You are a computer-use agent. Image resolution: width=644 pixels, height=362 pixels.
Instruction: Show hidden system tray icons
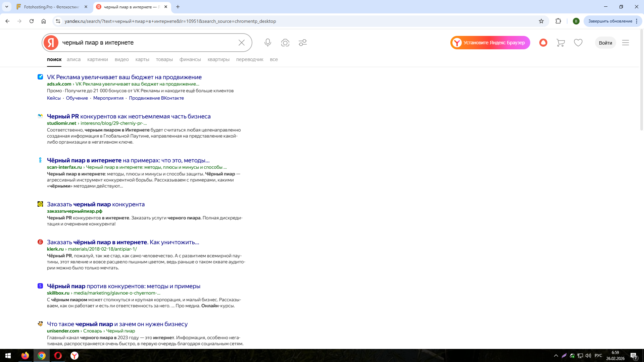pyautogui.click(x=556, y=356)
